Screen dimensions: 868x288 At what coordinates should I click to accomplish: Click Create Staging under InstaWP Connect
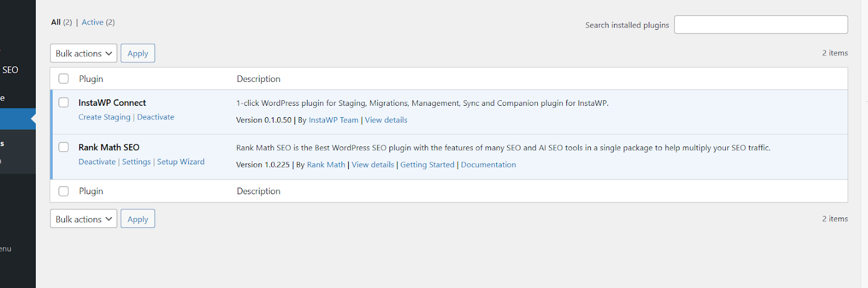pos(104,117)
